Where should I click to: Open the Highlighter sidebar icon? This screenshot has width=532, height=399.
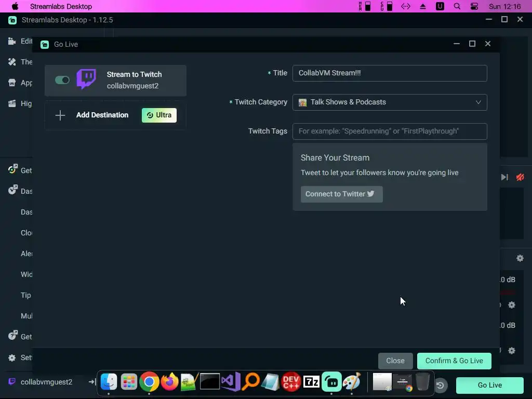pos(12,103)
